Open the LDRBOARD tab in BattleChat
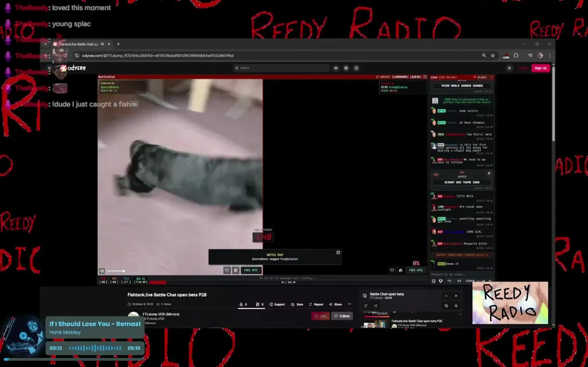588x367 pixels. coord(400,77)
